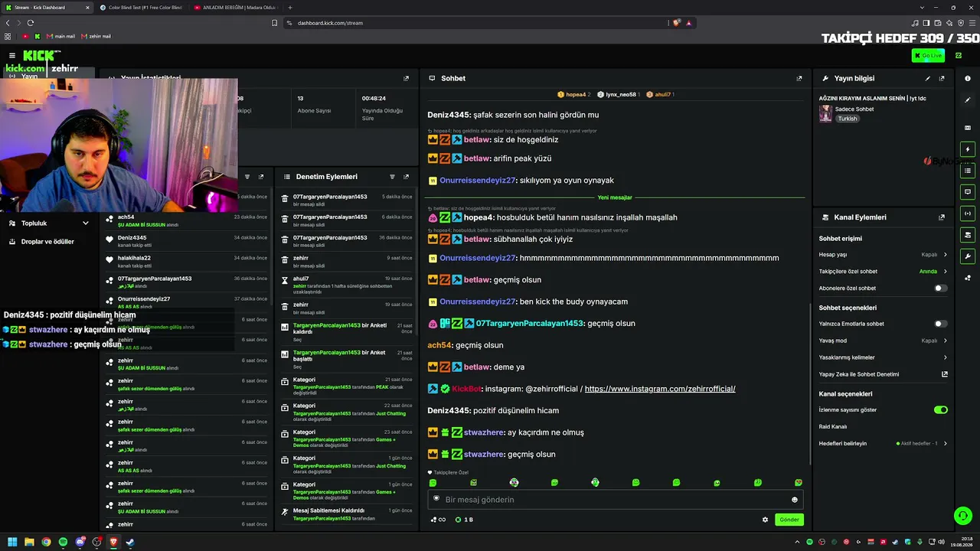The image size is (980, 551).
Task: Open the Windows Start menu
Action: [12, 542]
